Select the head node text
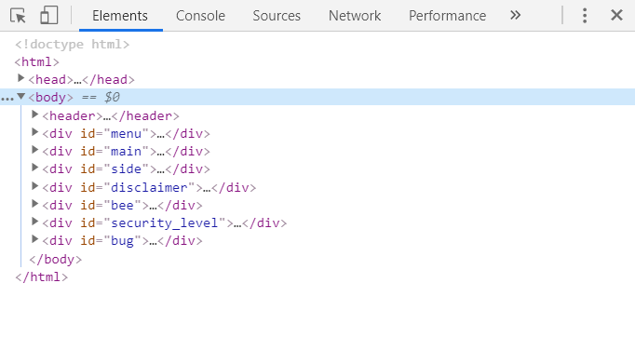 [x=81, y=79]
